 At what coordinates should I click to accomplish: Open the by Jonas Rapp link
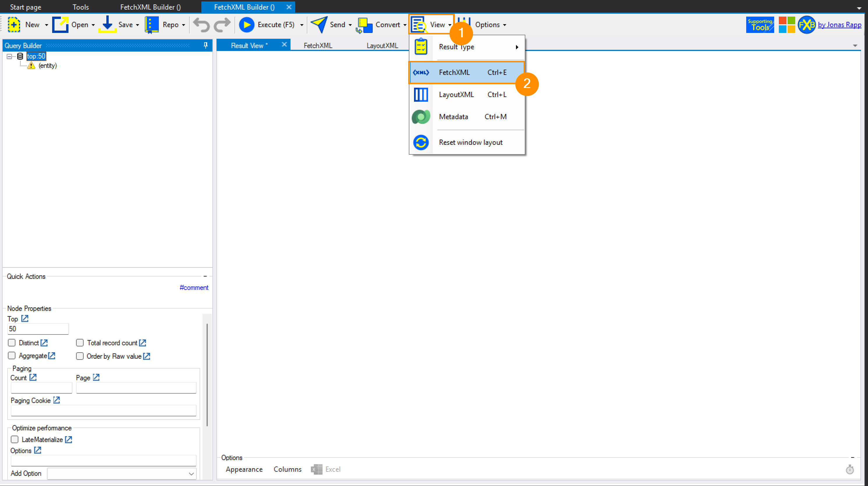tap(839, 24)
